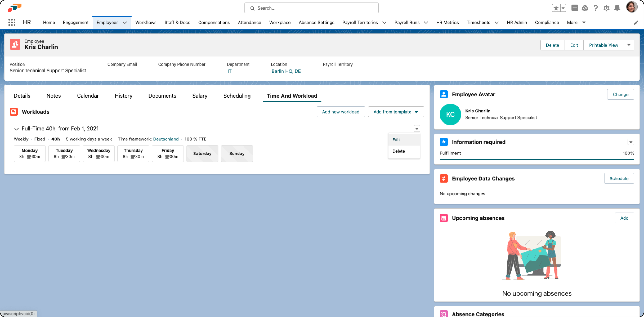
Task: Open the App Launcher grid icon
Action: click(12, 23)
